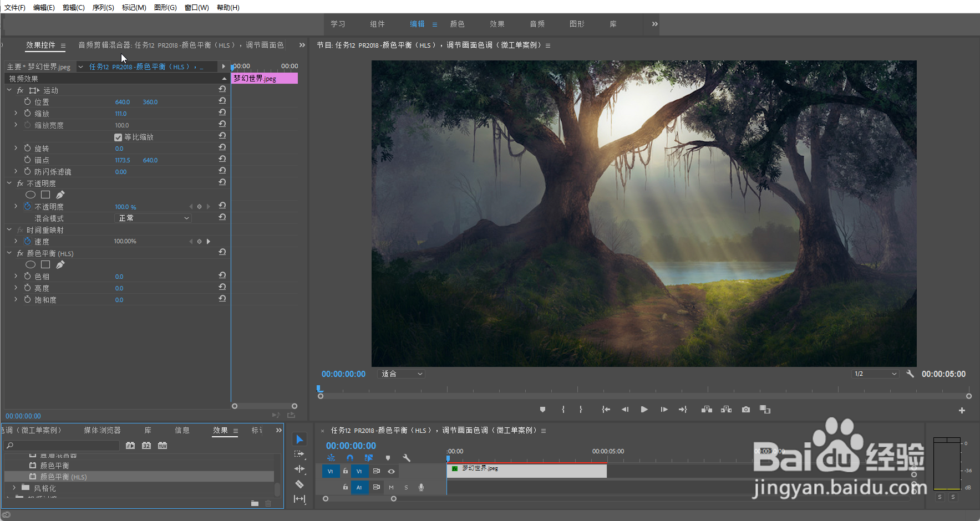Open program monitor settings wrench
The width and height of the screenshot is (980, 521).
(910, 374)
